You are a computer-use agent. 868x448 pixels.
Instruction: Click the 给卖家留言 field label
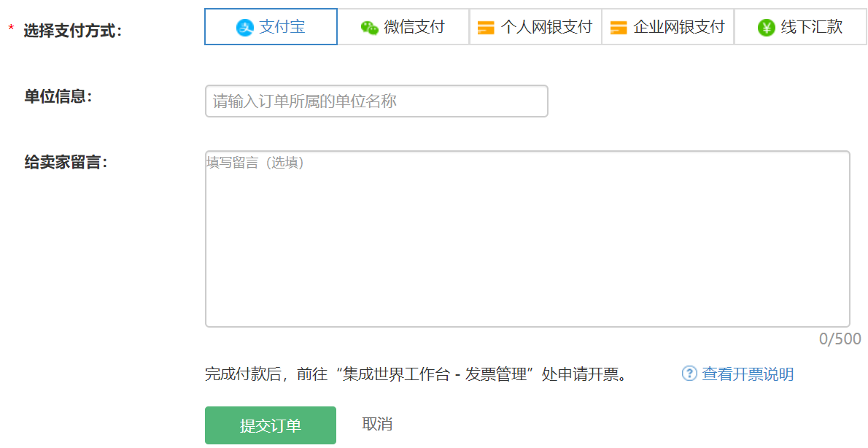click(x=66, y=162)
